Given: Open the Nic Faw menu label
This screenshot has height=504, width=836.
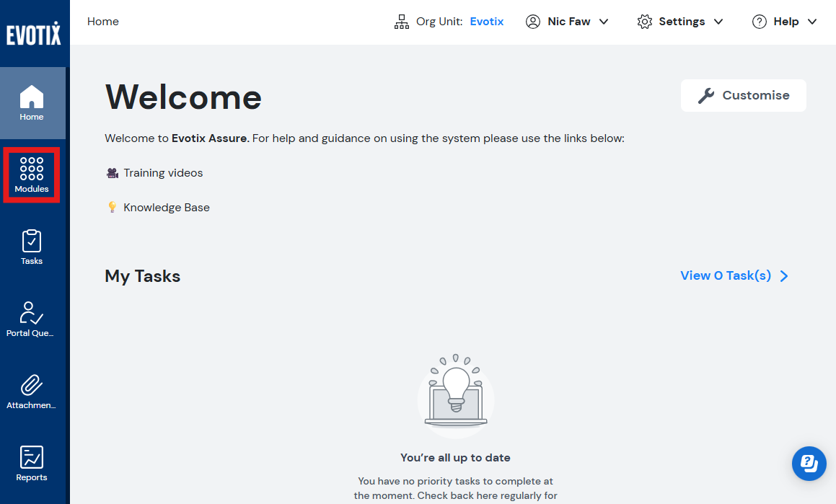Looking at the screenshot, I should (x=569, y=22).
